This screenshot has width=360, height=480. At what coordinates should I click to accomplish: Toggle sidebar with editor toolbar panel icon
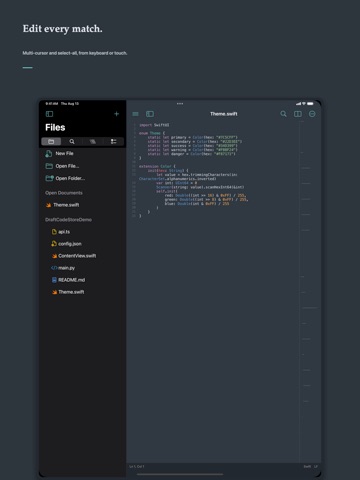pyautogui.click(x=150, y=114)
